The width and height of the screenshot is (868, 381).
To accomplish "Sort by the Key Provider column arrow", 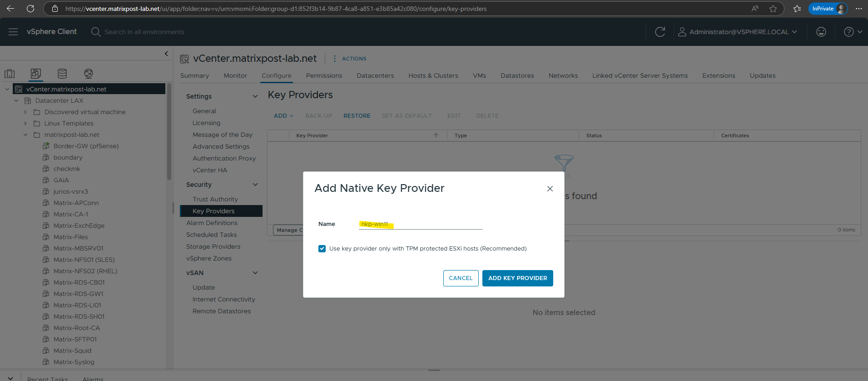I will tap(436, 135).
